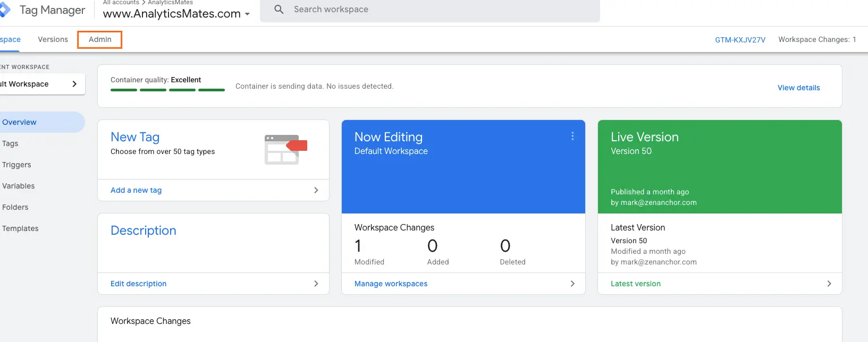
Task: Open Triggers in the sidebar
Action: click(16, 165)
